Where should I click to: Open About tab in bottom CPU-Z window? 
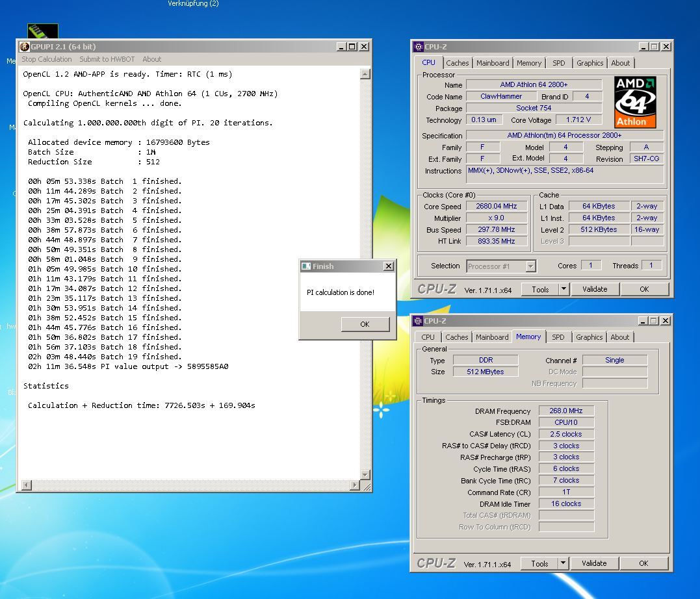(x=619, y=337)
